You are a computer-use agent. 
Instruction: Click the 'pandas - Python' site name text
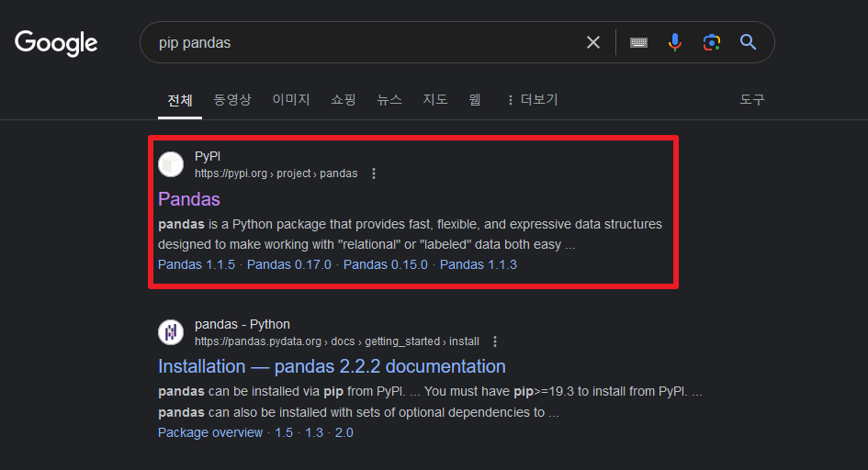click(242, 325)
